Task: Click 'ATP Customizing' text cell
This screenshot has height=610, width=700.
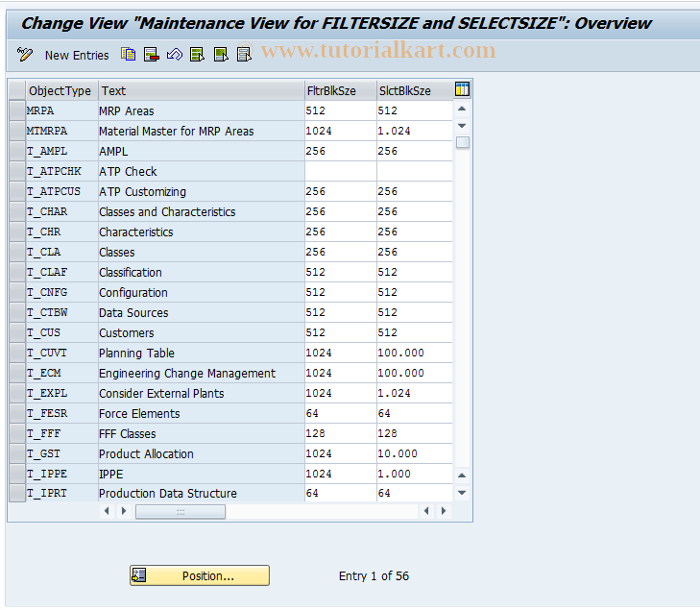Action: 202,191
